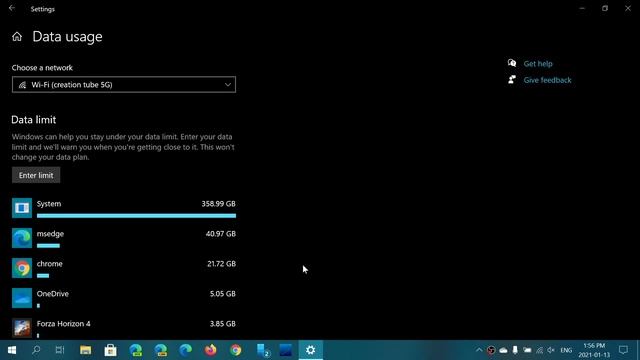Click the 358.99 GB value
The width and height of the screenshot is (640, 360).
(x=218, y=204)
